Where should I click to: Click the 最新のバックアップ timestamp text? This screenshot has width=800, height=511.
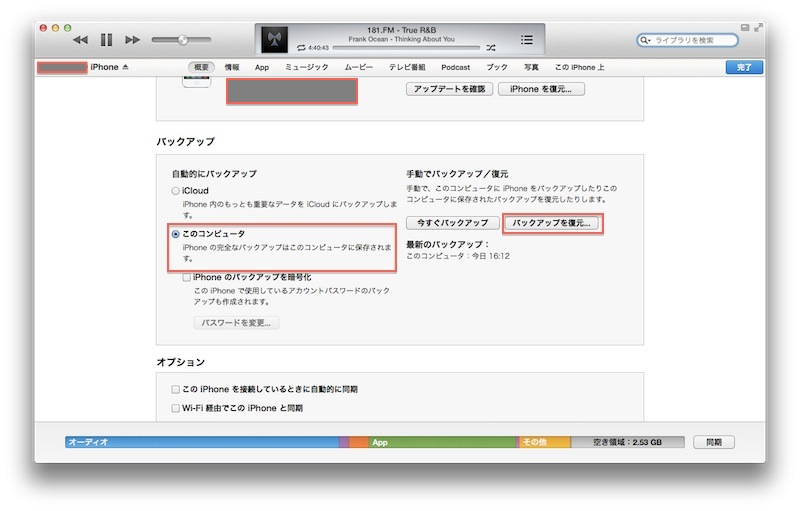tap(458, 256)
